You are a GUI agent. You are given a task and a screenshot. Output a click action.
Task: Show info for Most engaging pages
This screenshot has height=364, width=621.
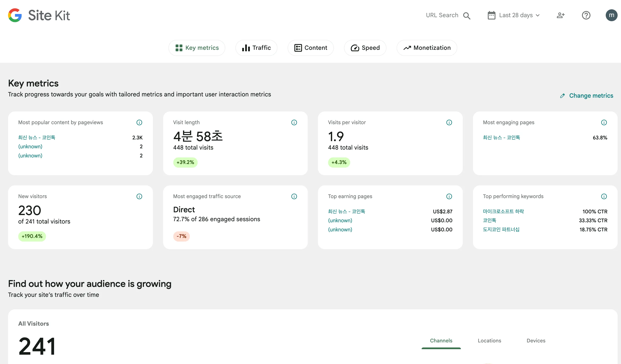tap(604, 122)
